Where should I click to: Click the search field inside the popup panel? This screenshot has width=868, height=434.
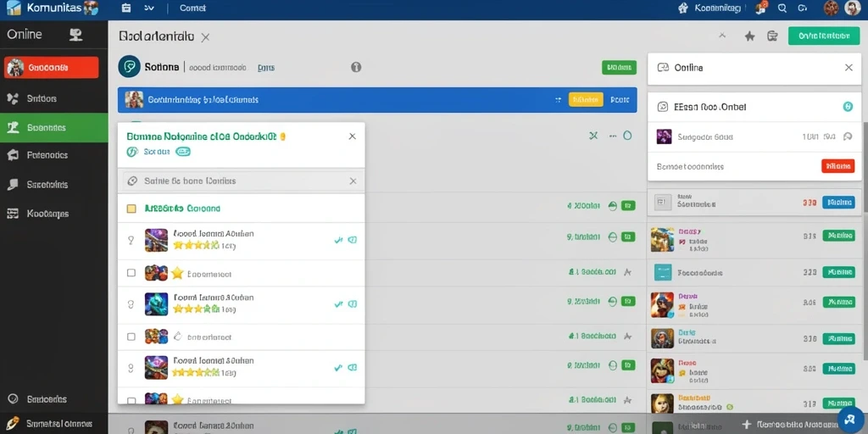241,181
